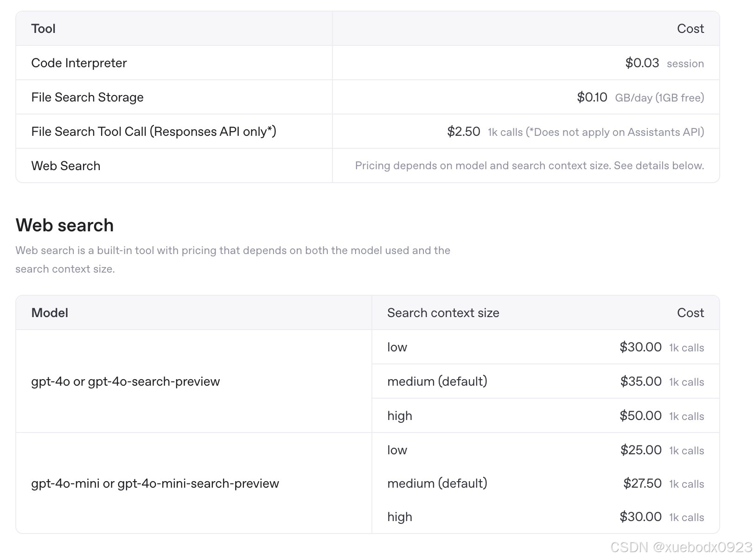Click 'GB/day (1GB free)' unit text
The width and height of the screenshot is (754, 560).
pyautogui.click(x=659, y=98)
